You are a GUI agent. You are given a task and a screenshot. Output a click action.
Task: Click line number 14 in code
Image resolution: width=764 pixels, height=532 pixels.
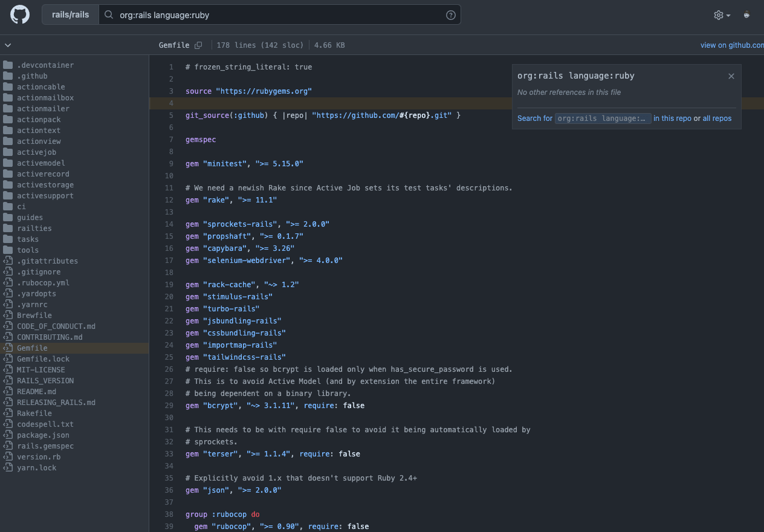[x=169, y=224]
